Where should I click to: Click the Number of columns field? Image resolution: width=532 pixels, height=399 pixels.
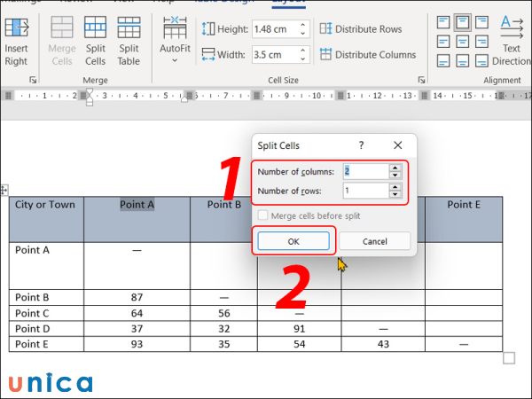point(365,171)
